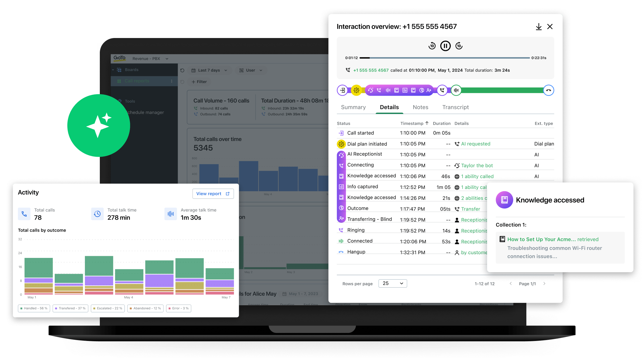Click the Knowledge accessed book icon in the popup

coord(504,200)
